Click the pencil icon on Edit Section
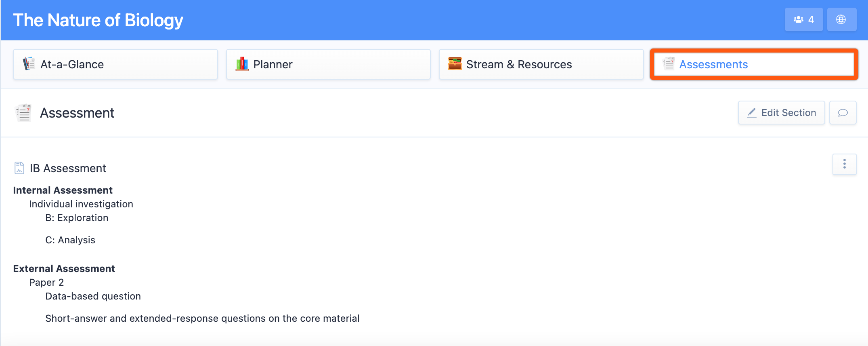The width and height of the screenshot is (868, 346). 751,113
